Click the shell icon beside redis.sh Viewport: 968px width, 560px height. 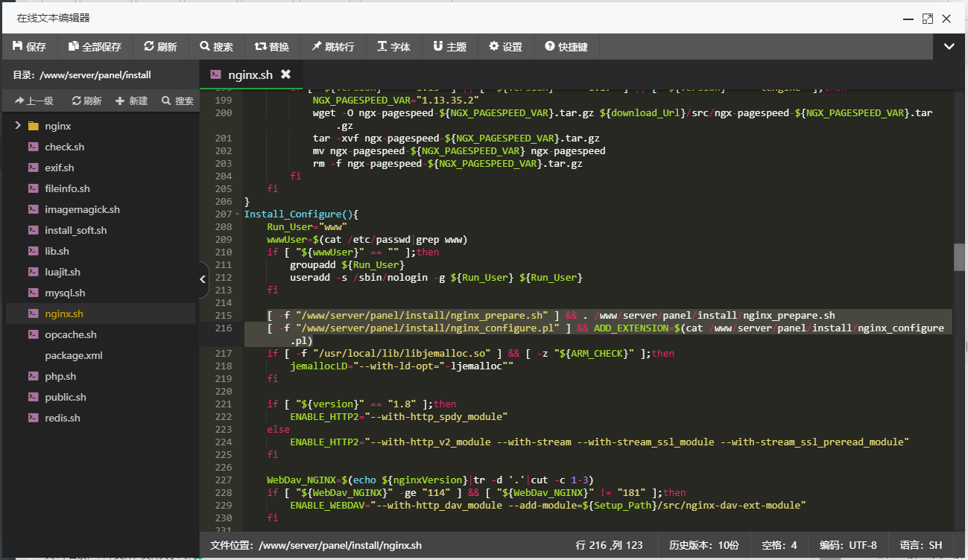(33, 418)
